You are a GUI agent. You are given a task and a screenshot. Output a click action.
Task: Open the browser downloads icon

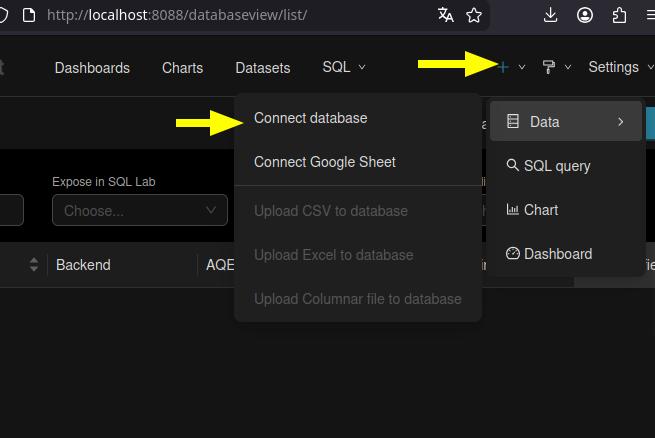[551, 15]
